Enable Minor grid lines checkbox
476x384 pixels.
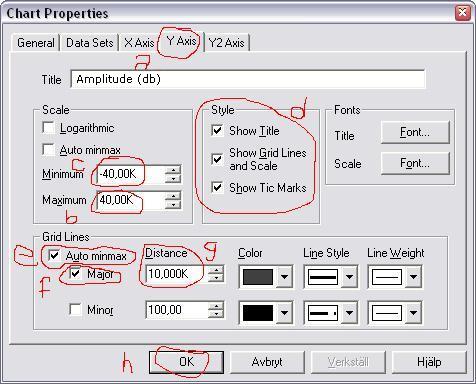[x=75, y=309]
